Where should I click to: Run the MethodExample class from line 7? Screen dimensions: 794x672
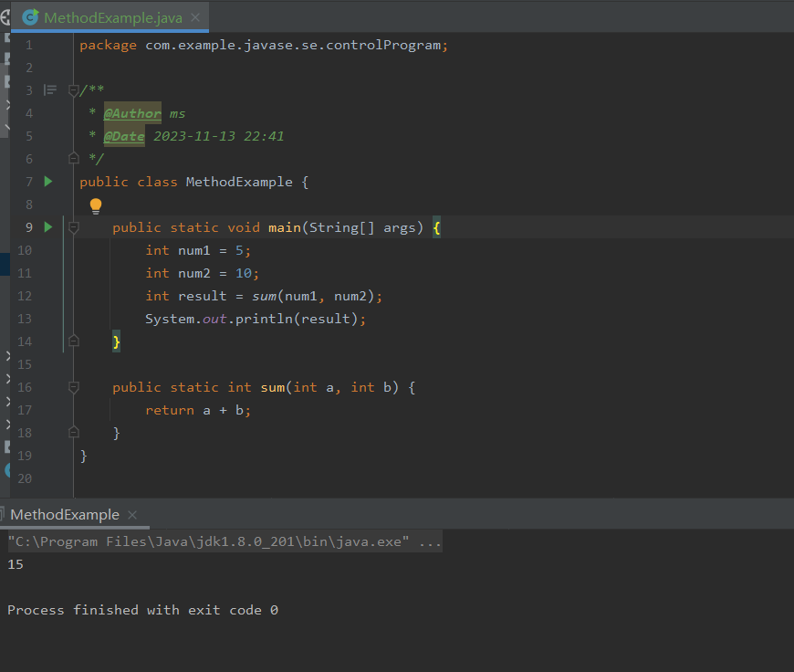coord(48,182)
